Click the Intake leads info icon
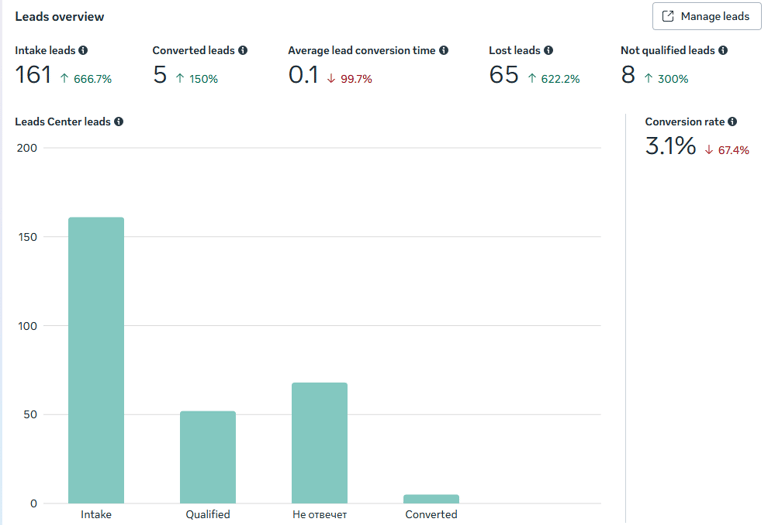Screen dimensions: 768x525 (83, 50)
